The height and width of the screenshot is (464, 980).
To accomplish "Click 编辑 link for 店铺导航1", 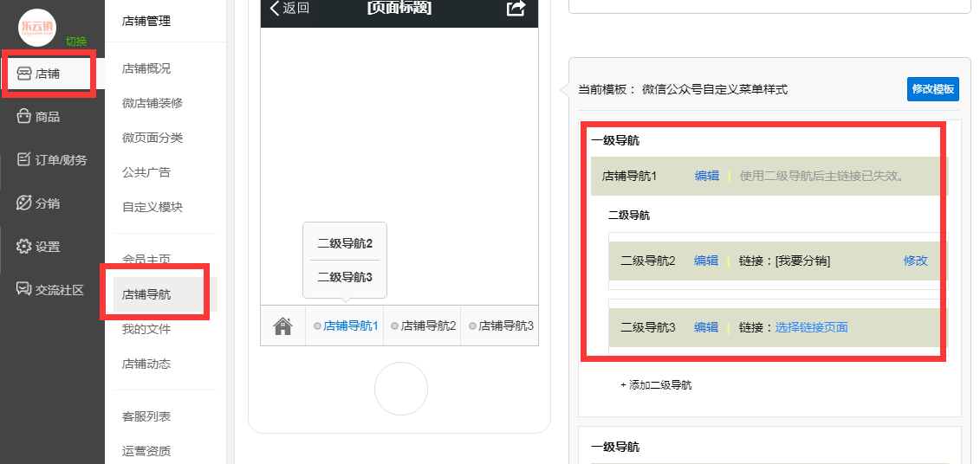I will point(706,176).
